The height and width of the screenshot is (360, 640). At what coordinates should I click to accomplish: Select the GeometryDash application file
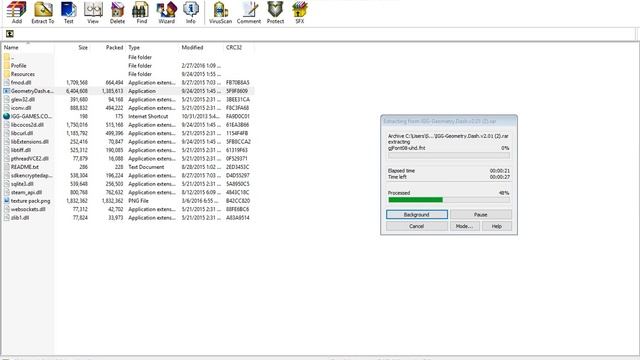[129, 91]
